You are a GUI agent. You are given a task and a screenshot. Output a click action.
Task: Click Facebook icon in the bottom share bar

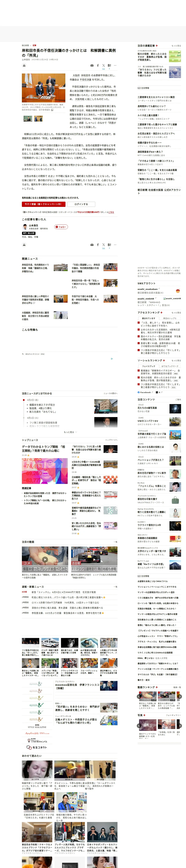click(98, 245)
